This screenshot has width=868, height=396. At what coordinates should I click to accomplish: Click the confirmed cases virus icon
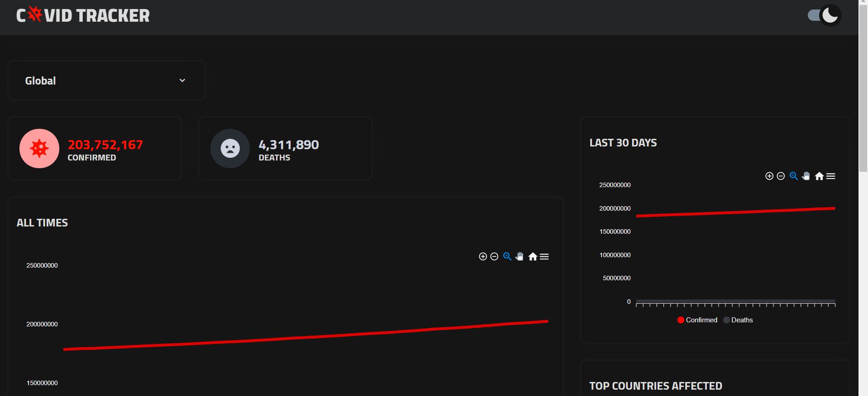pyautogui.click(x=39, y=149)
